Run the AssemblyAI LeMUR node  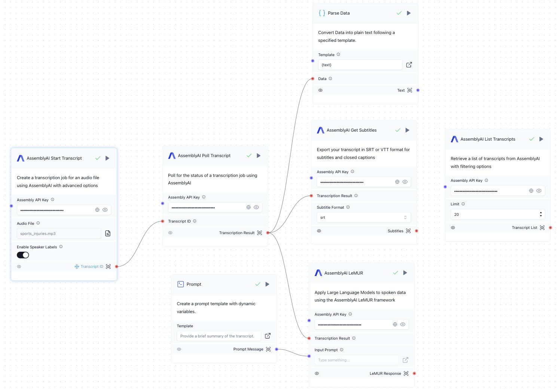(x=405, y=273)
